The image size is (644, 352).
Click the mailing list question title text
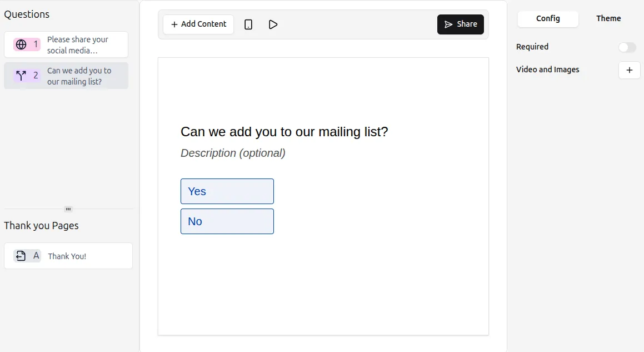pyautogui.click(x=284, y=132)
